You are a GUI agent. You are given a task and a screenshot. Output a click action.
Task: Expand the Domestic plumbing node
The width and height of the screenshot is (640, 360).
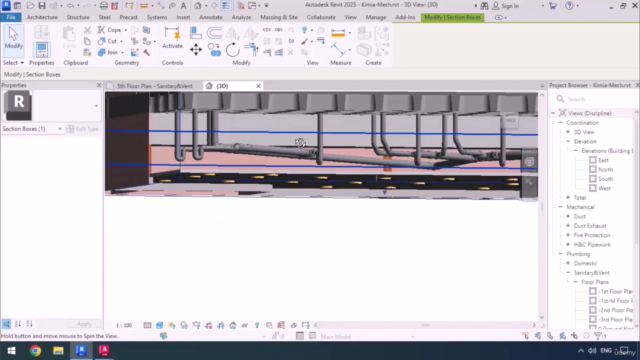click(x=568, y=263)
